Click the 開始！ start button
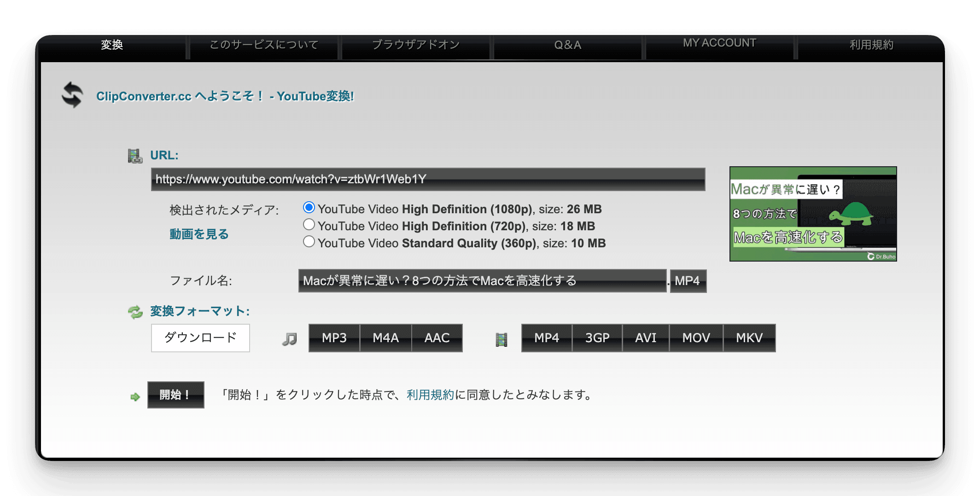The image size is (980, 496). point(176,395)
